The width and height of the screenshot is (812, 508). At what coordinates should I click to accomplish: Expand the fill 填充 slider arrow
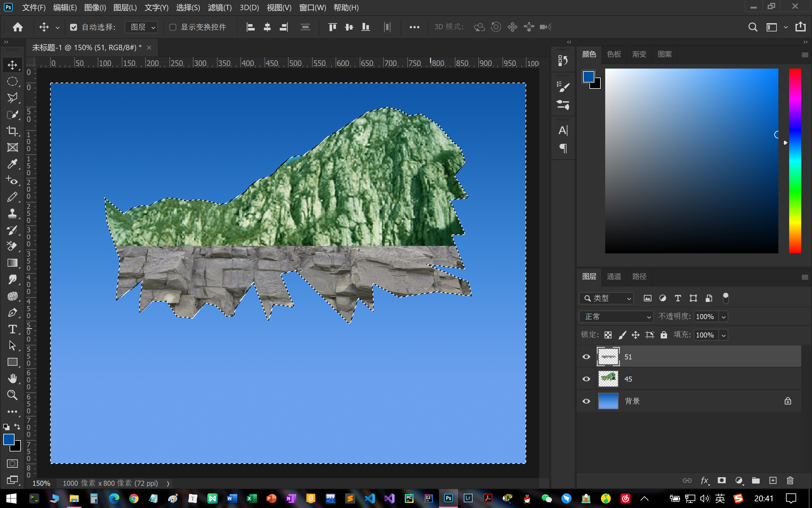[x=724, y=335]
